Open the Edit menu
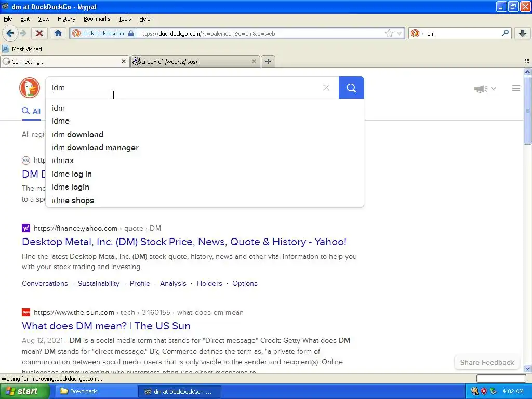 pyautogui.click(x=25, y=19)
